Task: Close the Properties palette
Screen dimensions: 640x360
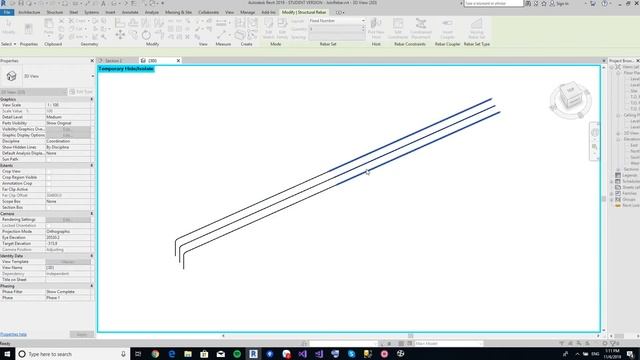Action: 92,60
